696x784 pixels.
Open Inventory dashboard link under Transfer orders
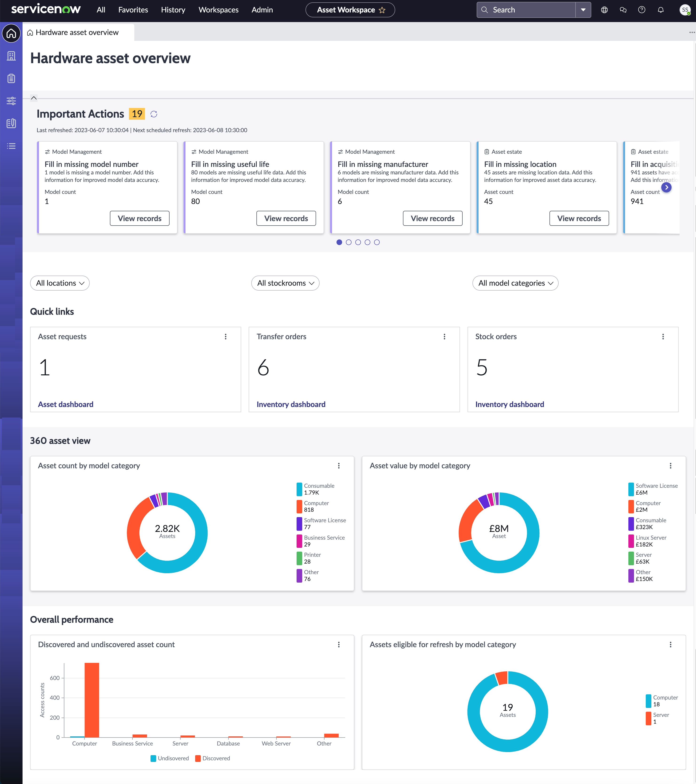coord(291,404)
